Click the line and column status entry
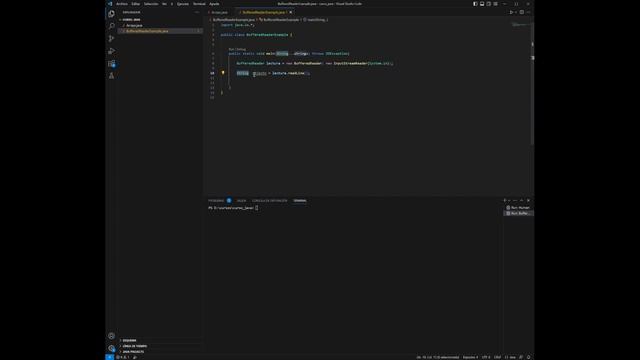Image resolution: width=640 pixels, height=360 pixels. point(438,357)
